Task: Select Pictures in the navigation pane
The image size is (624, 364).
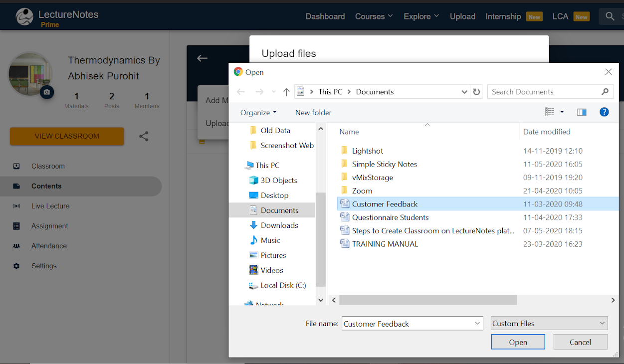Action: 267,255
